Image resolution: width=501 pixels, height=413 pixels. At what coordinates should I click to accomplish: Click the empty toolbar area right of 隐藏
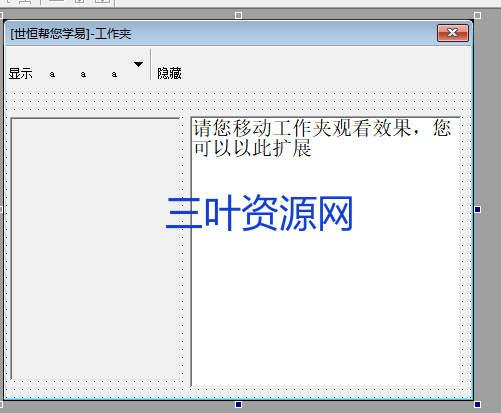tap(327, 67)
